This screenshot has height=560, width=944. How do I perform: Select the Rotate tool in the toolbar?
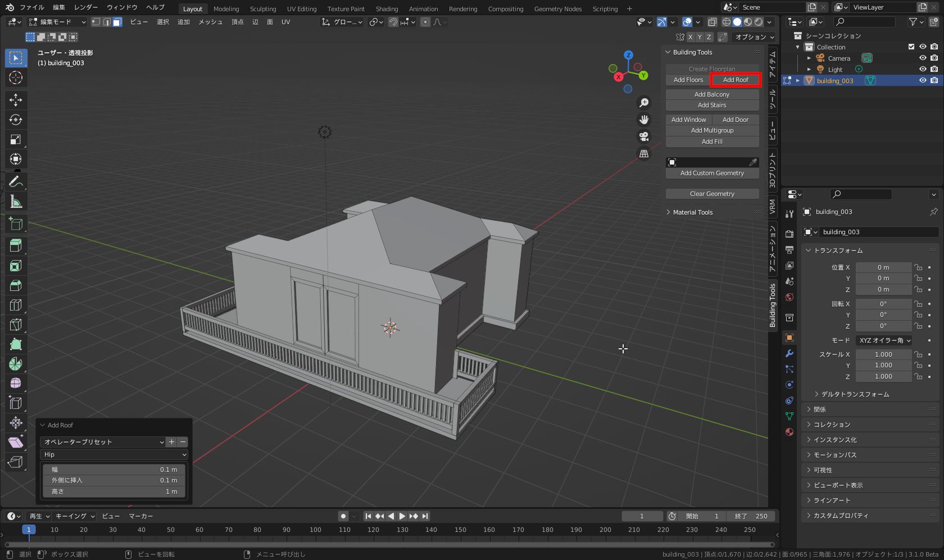pos(15,119)
